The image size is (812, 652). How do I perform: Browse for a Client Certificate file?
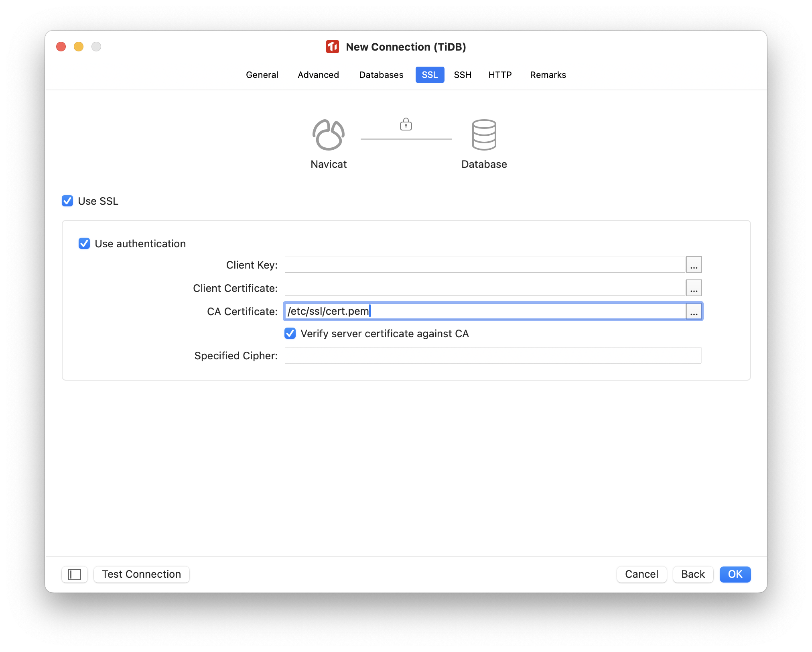pos(694,288)
